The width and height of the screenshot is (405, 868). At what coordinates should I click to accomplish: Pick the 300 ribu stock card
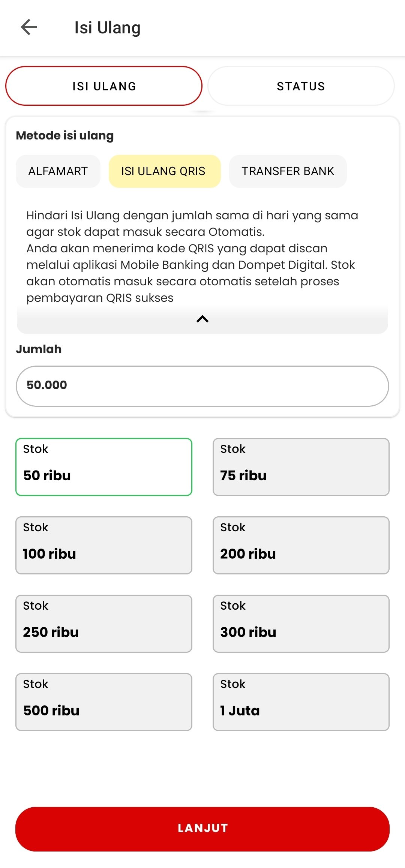tap(301, 624)
